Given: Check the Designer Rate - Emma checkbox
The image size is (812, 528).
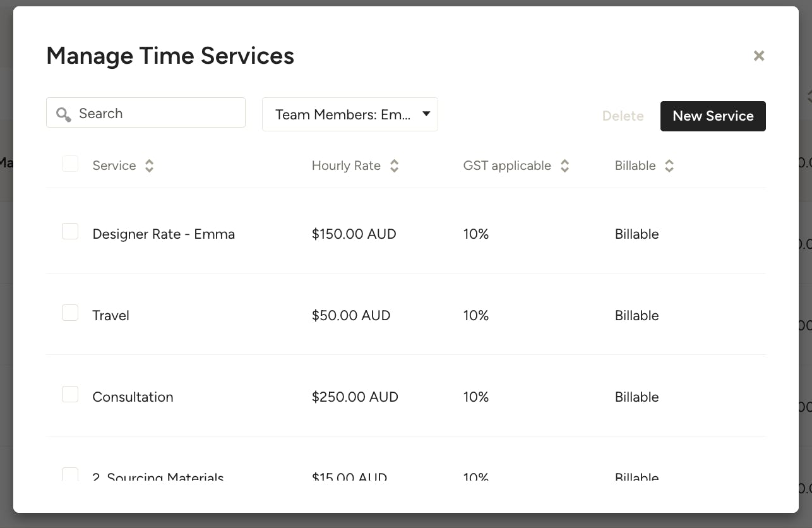Looking at the screenshot, I should click(70, 232).
